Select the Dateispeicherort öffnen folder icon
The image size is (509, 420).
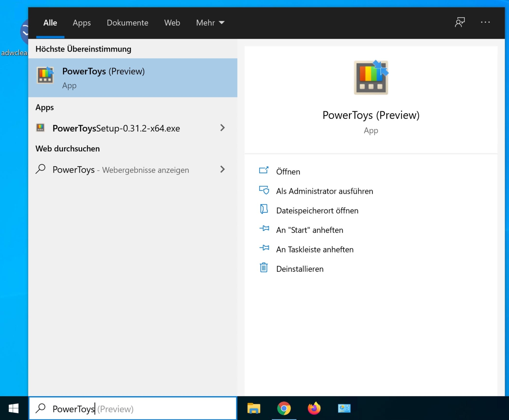pyautogui.click(x=264, y=209)
